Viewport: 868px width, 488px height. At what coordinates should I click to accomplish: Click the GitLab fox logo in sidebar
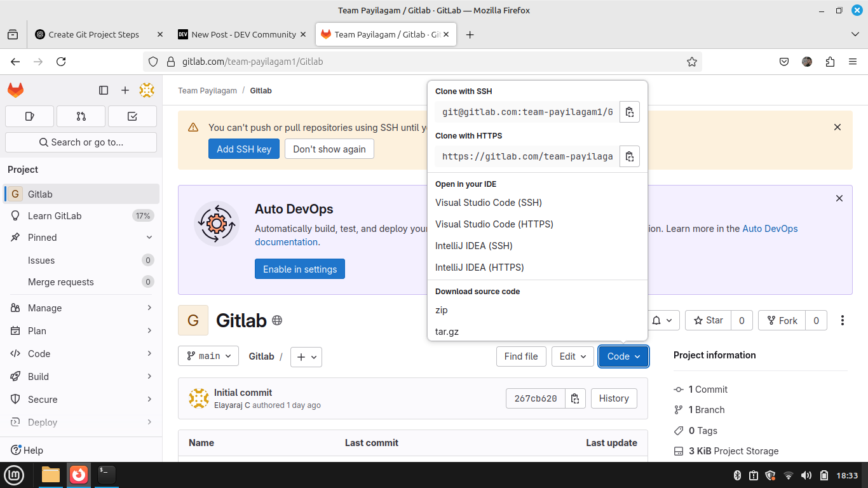(16, 90)
